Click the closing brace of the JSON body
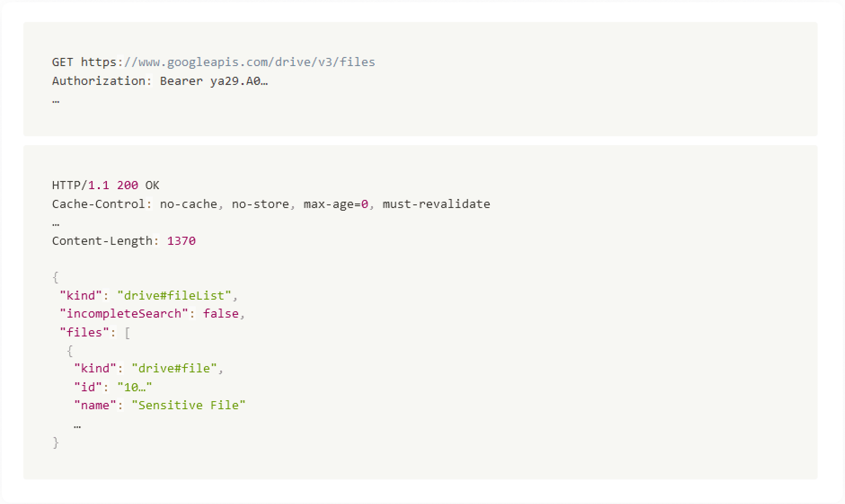Image resolution: width=845 pixels, height=504 pixels. tap(56, 443)
